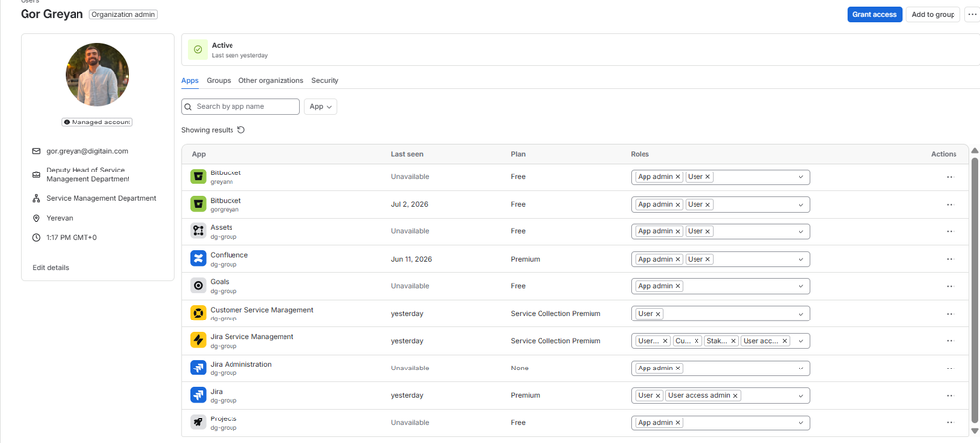
Task: Switch to the Groups tab
Action: point(219,81)
